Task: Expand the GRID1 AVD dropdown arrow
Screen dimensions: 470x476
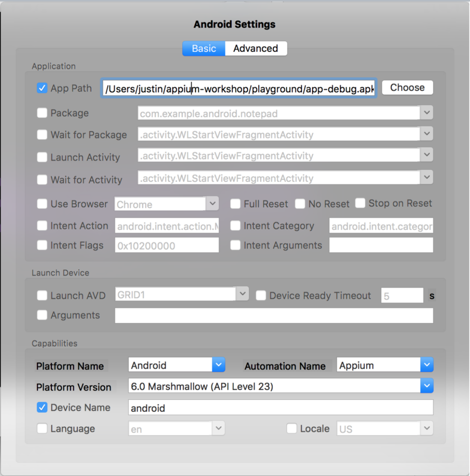Action: (x=242, y=294)
